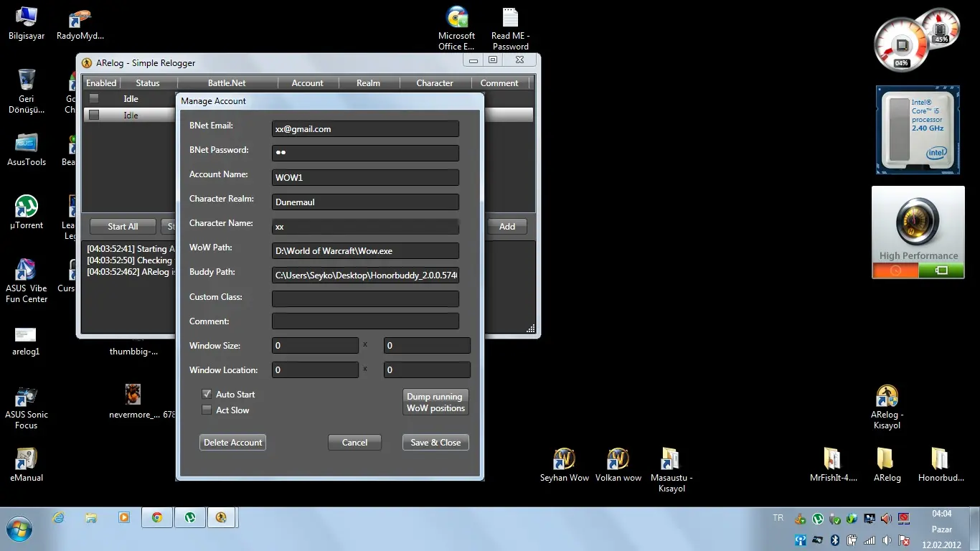980x551 pixels.
Task: Open the ARelog - Kısayol desktop shortcut
Action: 887,397
